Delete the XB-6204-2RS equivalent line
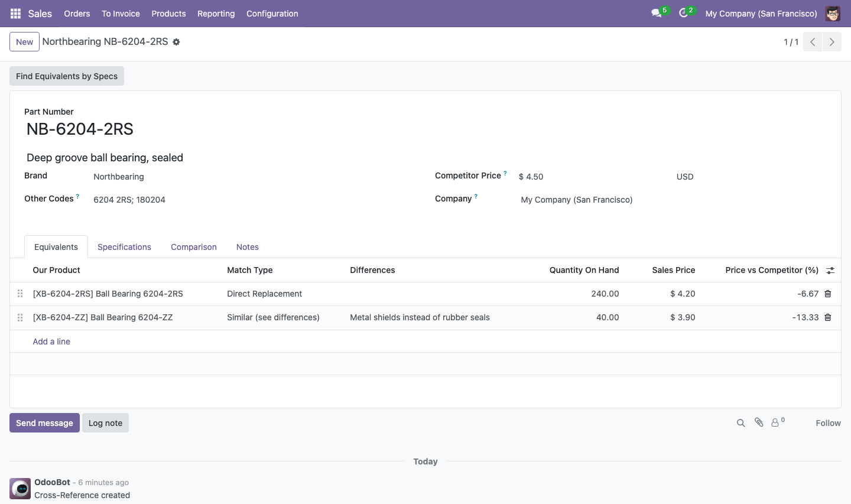851x504 pixels. 828,294
